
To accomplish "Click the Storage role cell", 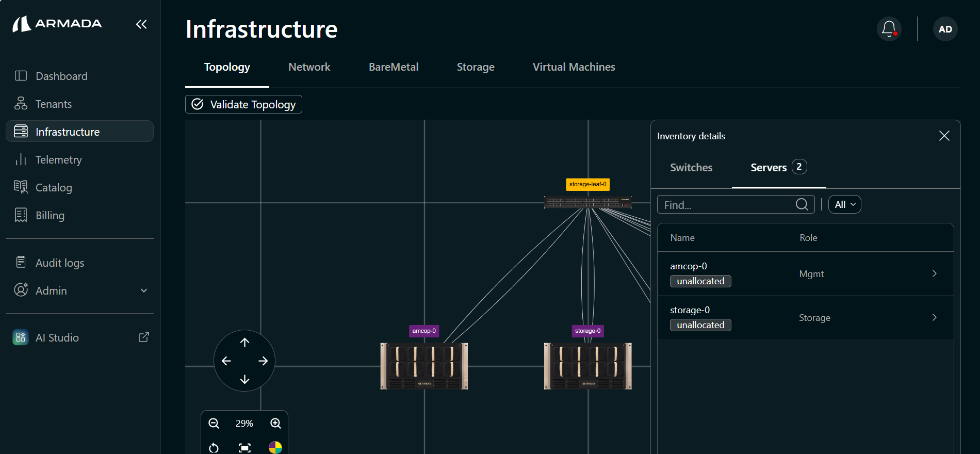I will coord(814,318).
